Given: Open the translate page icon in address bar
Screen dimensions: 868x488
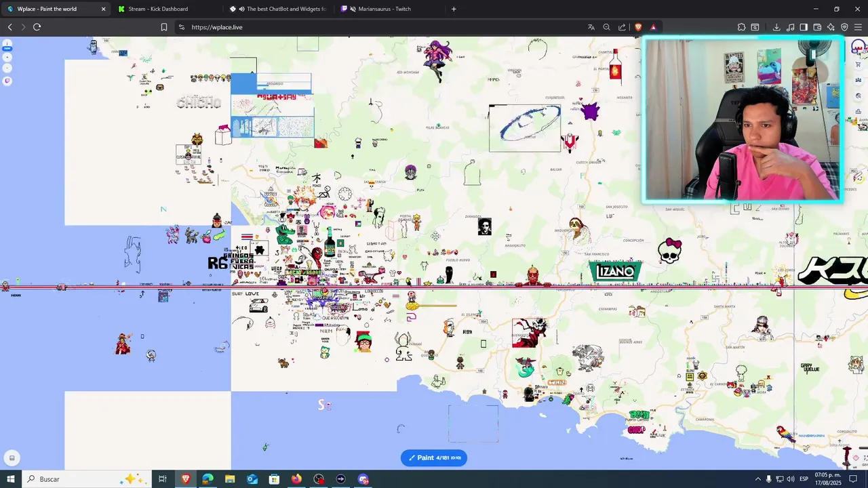Looking at the screenshot, I should (x=591, y=27).
